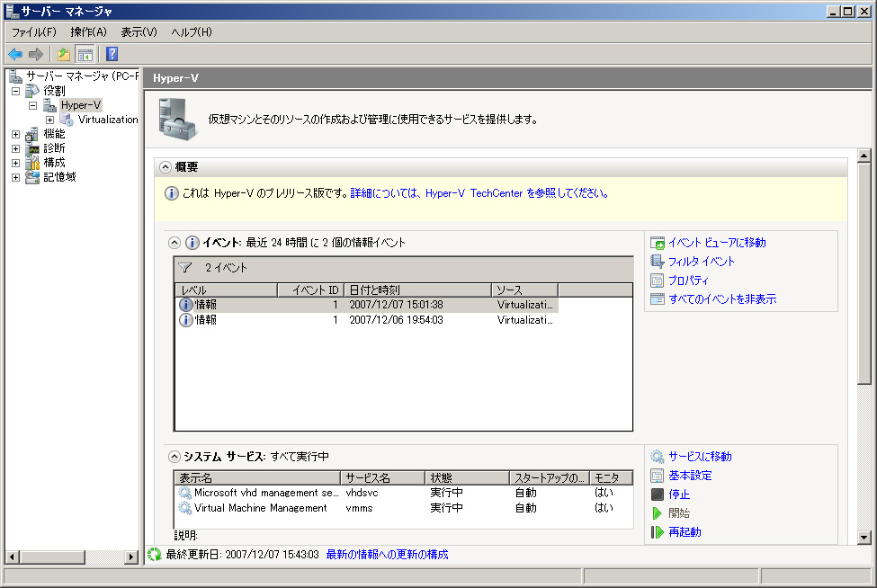The image size is (877, 588).
Task: Click the イベント ビューアに移動 icon
Action: (658, 243)
